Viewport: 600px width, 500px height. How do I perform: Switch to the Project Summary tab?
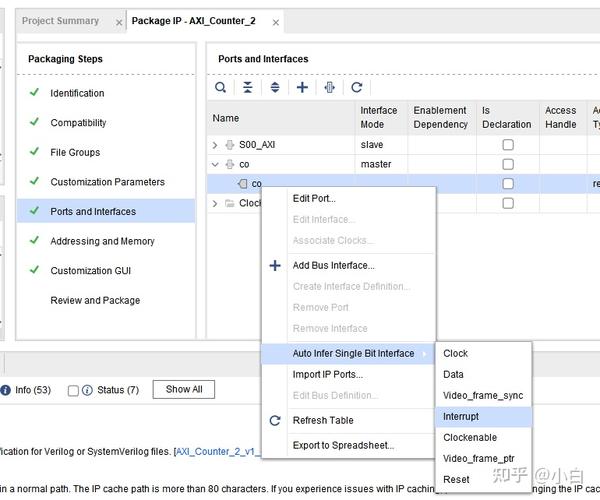[61, 21]
